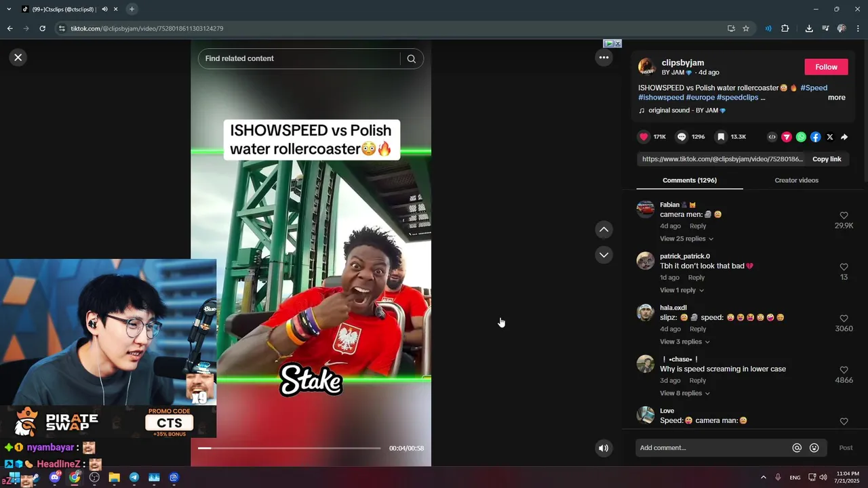Open more share options arrow

[844, 137]
